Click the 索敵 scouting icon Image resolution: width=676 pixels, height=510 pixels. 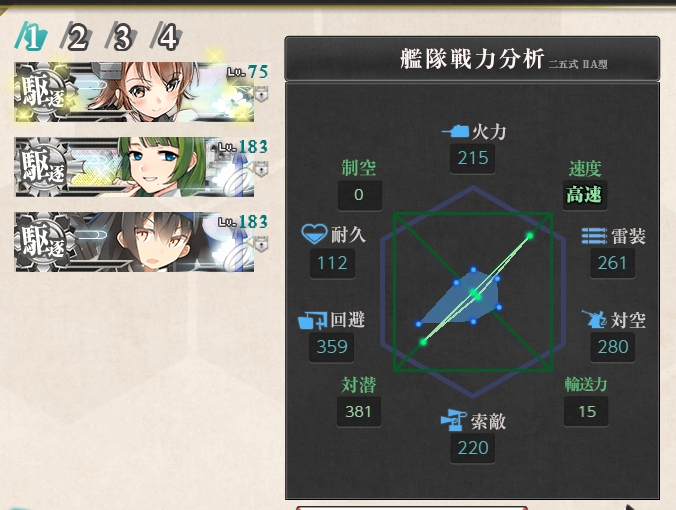(x=454, y=420)
